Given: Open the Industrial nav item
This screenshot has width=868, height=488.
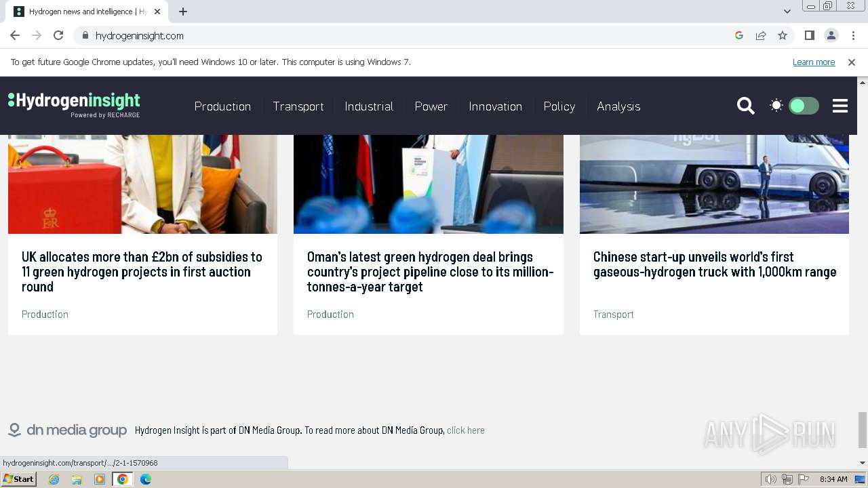Looking at the screenshot, I should click(369, 106).
